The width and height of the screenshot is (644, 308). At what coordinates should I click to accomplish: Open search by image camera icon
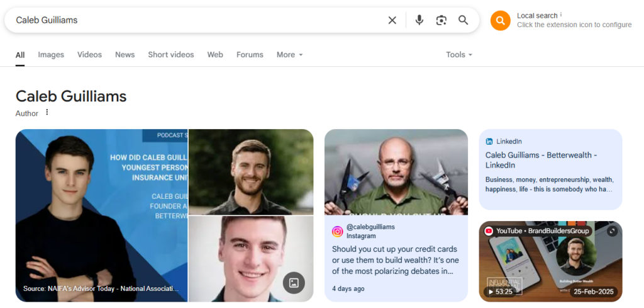coord(441,20)
